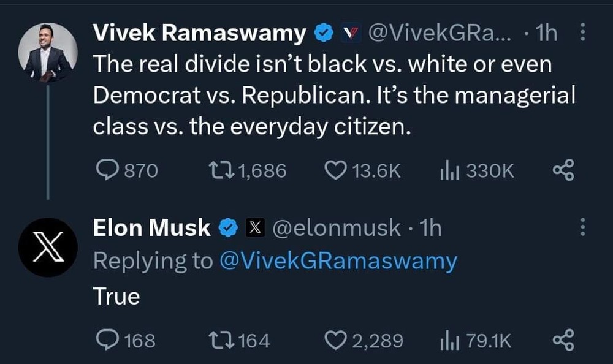Image resolution: width=613 pixels, height=364 pixels.
Task: Retweet Vivek Ramaswamy's post
Action: pyautogui.click(x=219, y=170)
